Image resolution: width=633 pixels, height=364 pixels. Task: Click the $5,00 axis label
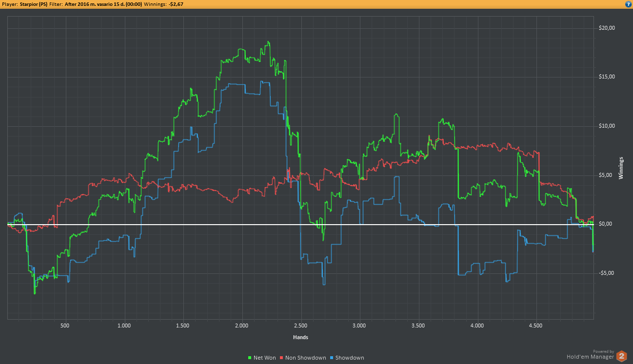pyautogui.click(x=605, y=175)
